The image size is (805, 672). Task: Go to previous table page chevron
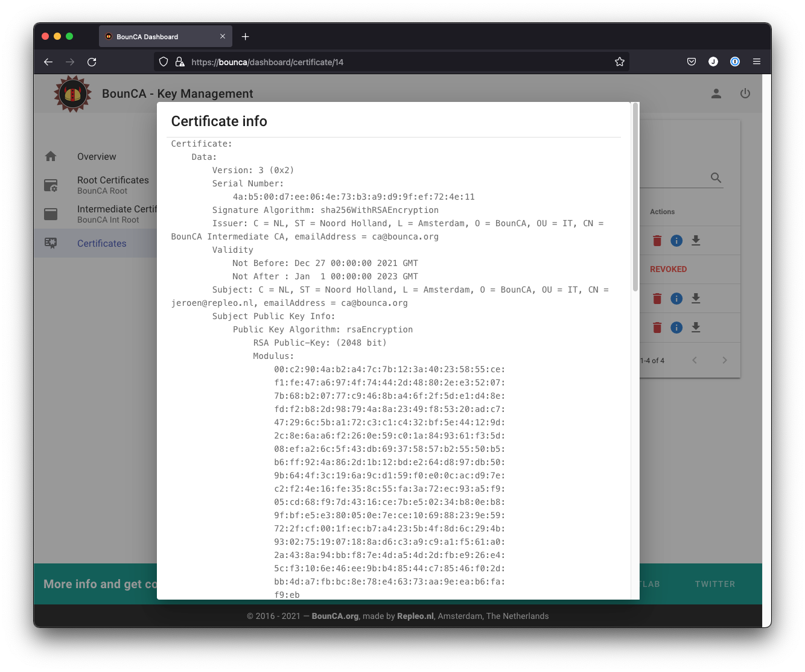tap(695, 360)
